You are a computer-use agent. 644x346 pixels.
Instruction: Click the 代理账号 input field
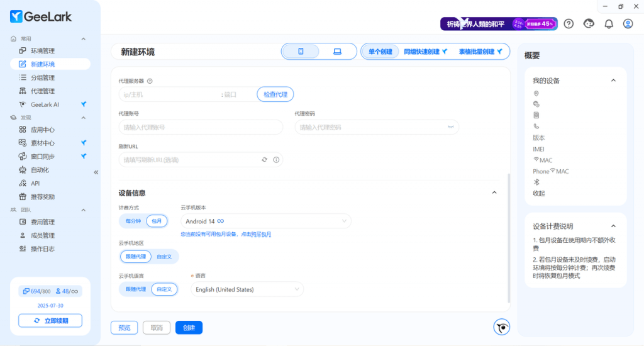pyautogui.click(x=201, y=127)
